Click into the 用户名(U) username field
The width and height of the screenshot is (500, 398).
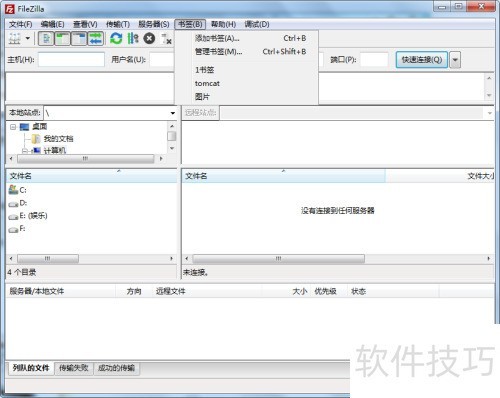tap(162, 60)
